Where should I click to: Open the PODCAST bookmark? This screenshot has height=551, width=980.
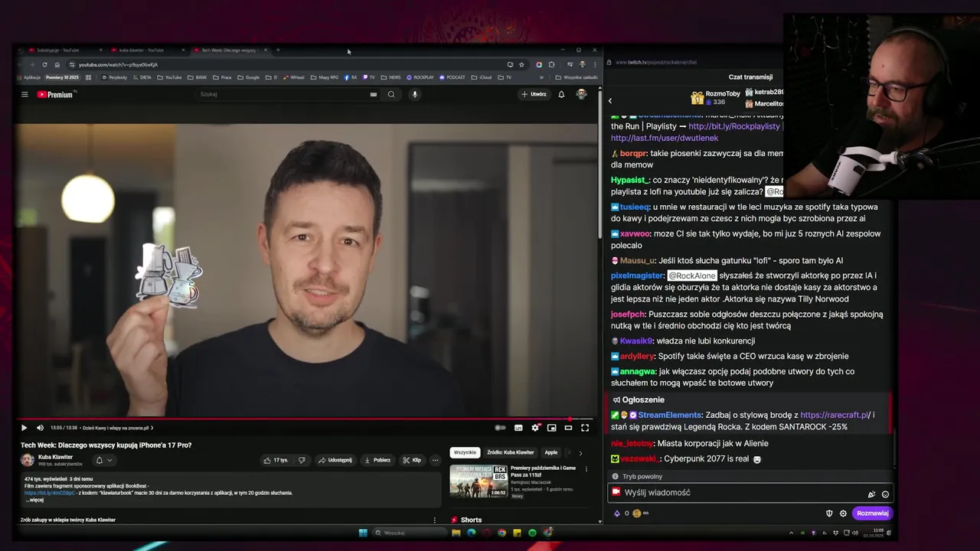(x=452, y=77)
